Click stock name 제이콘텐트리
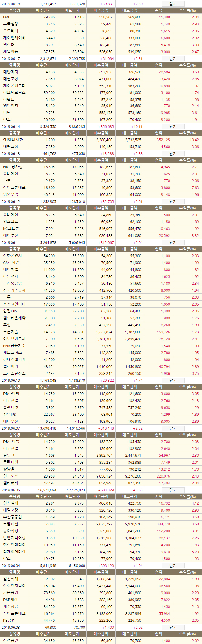 coord(14,86)
